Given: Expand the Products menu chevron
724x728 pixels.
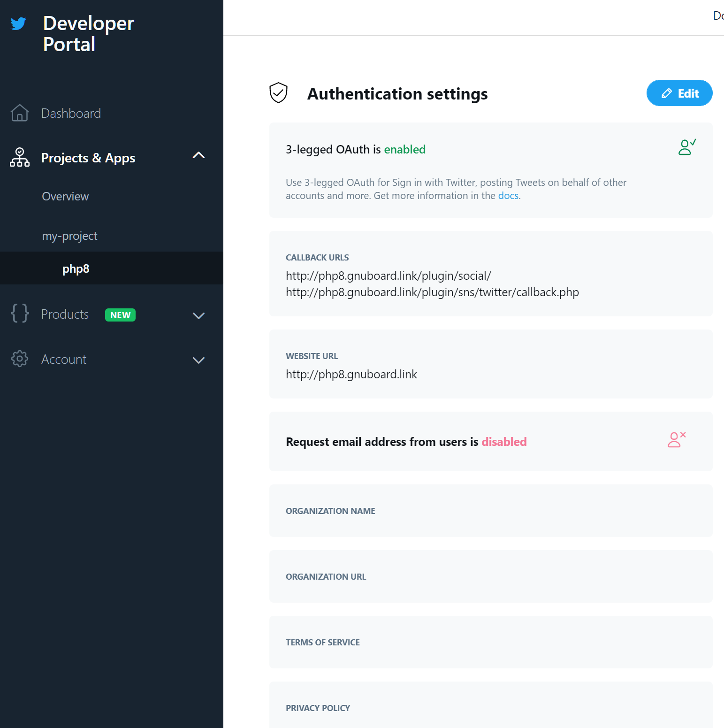Looking at the screenshot, I should coord(198,315).
